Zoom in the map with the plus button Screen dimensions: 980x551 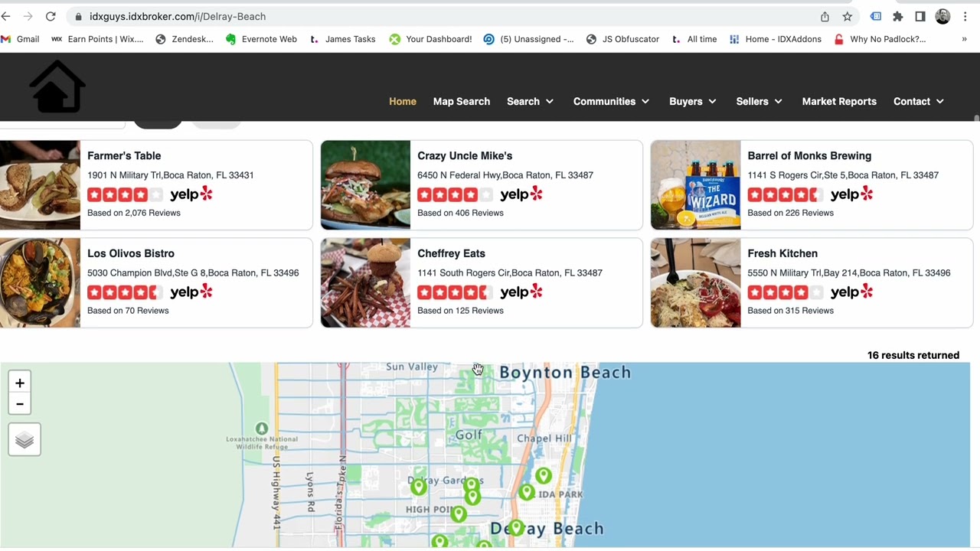point(20,383)
